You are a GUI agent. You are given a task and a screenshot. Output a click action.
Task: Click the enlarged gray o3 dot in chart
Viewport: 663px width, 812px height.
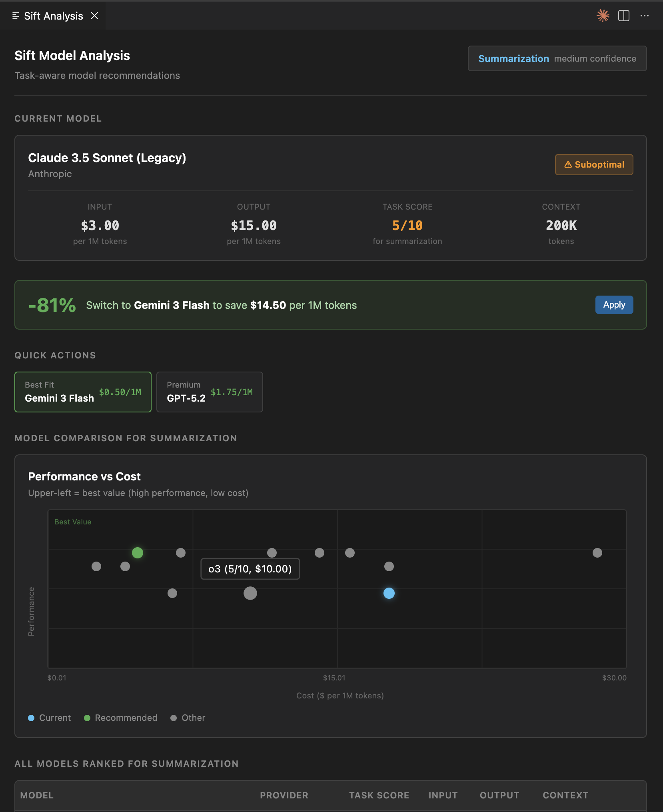click(250, 593)
